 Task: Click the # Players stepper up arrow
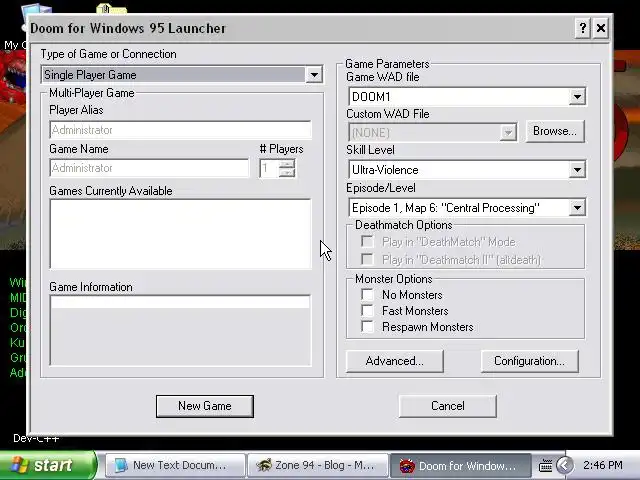point(287,164)
